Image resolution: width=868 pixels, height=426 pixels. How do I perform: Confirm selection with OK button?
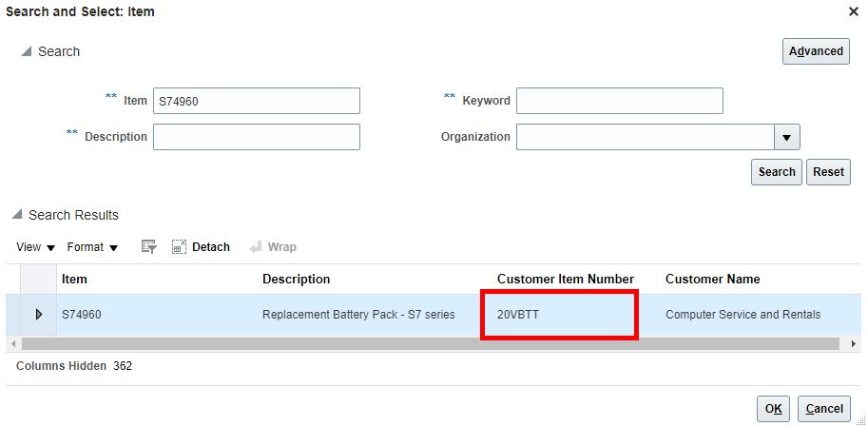(773, 409)
